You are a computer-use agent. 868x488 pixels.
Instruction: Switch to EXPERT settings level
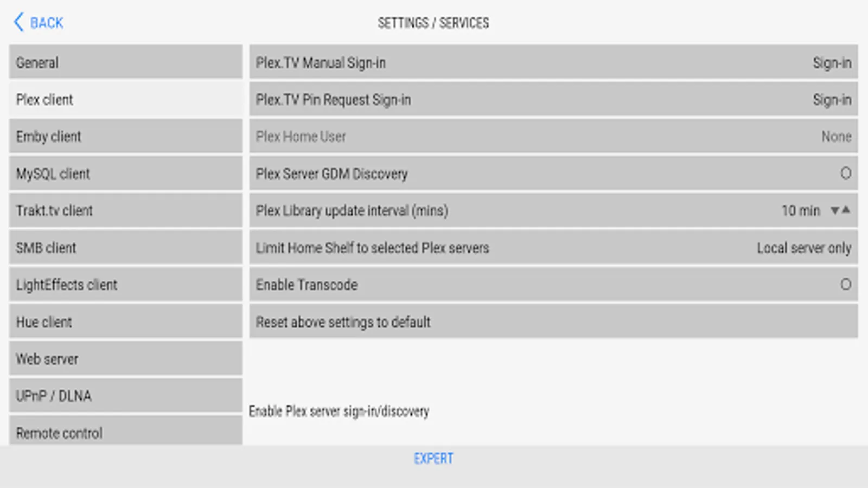[x=433, y=459]
